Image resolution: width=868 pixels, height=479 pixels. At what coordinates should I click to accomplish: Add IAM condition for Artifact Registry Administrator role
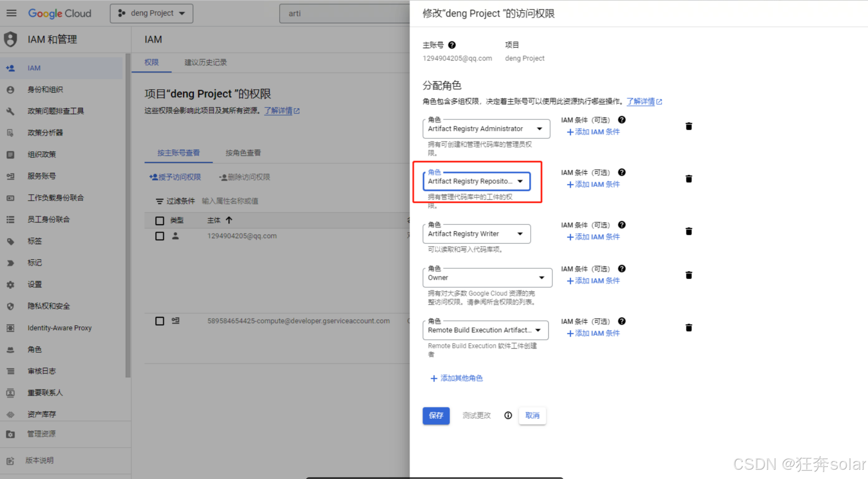click(x=593, y=132)
